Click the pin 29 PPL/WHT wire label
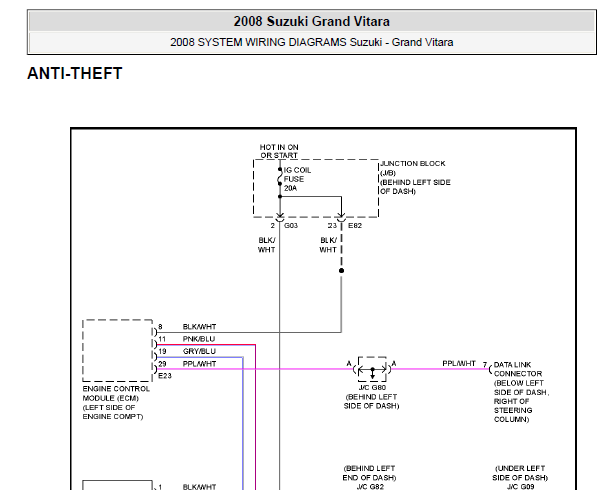 click(199, 364)
